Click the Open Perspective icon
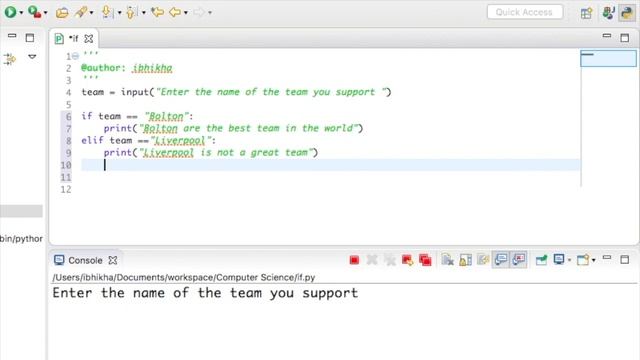Screen dimensions: 640x360 [587, 13]
